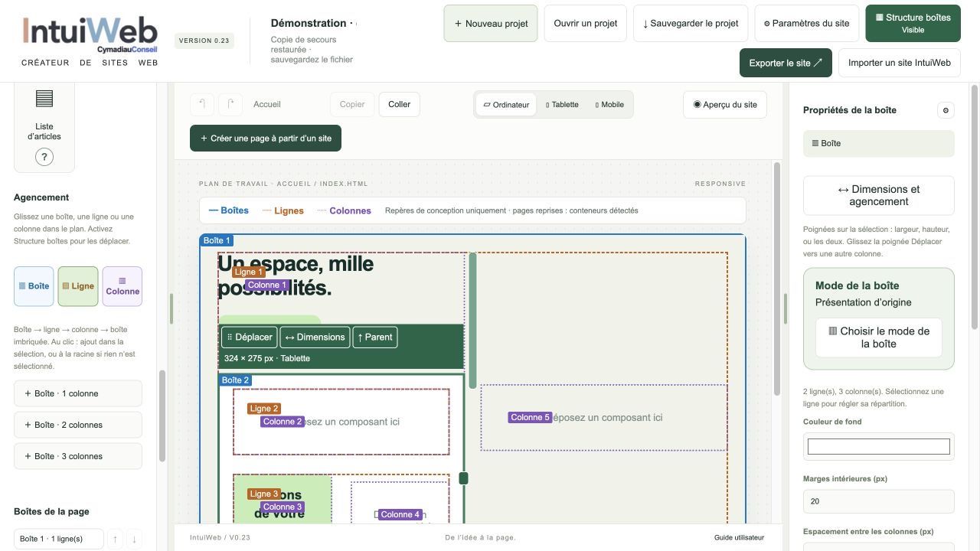Screen dimensions: 980x551
Task: Open the Boîte 1 · 1 ligne(s) selector
Action: pyautogui.click(x=59, y=539)
